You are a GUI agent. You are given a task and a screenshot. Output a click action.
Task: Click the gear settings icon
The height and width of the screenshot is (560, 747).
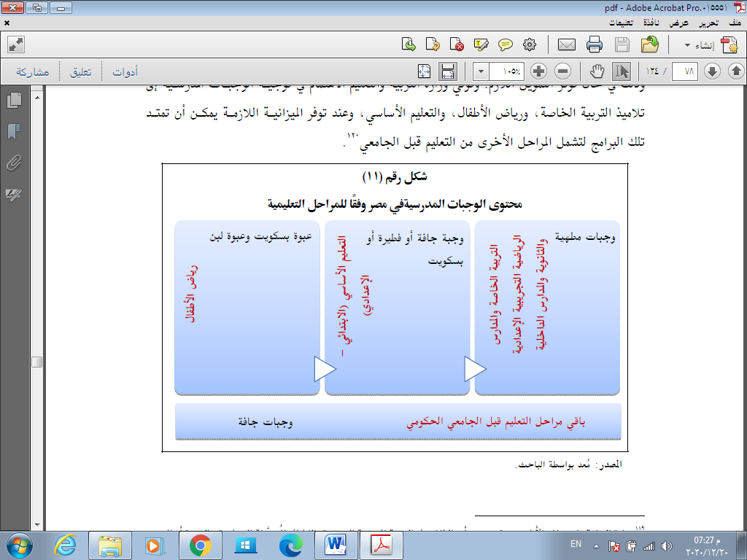tap(530, 44)
